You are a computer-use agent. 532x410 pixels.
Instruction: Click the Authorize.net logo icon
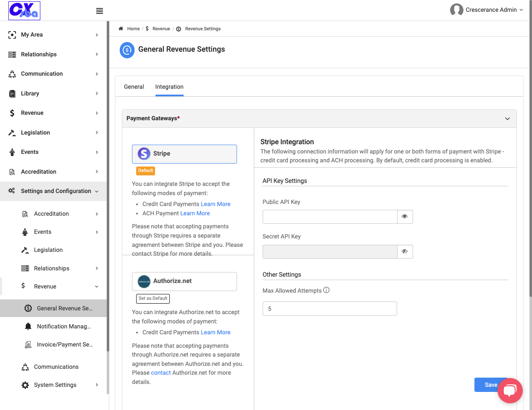144,281
